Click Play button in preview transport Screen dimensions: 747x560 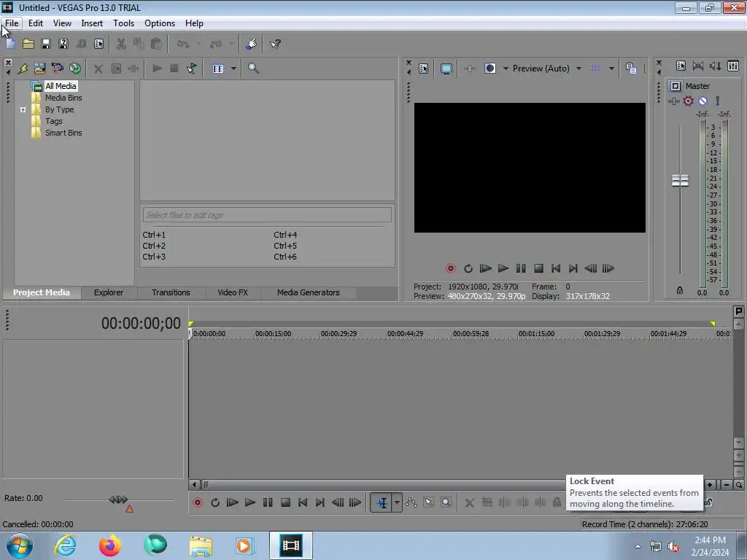pos(503,268)
